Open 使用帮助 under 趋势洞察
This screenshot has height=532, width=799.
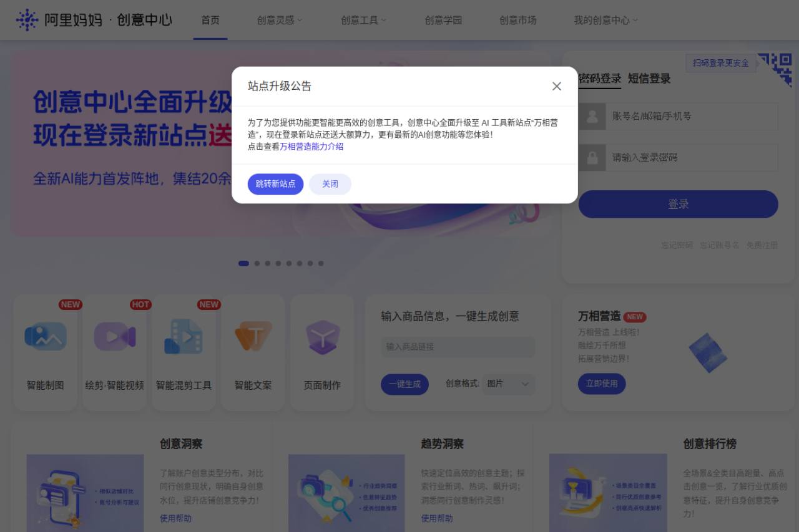(437, 518)
